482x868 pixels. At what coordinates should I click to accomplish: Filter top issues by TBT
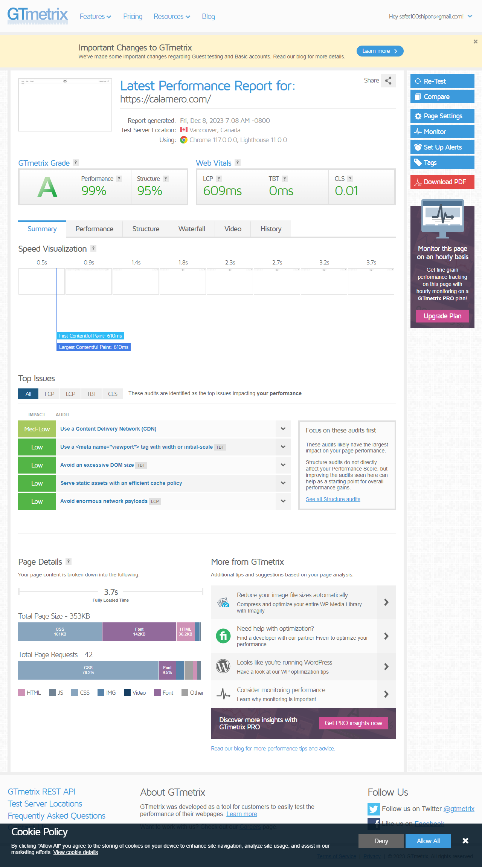[x=92, y=394]
